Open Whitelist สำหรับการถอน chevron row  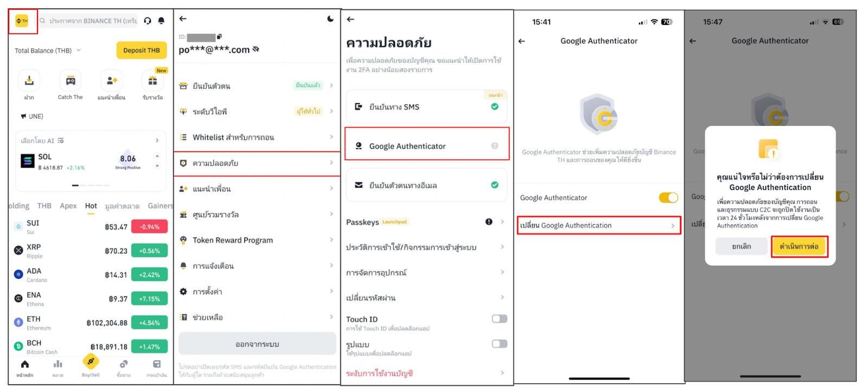coord(257,137)
